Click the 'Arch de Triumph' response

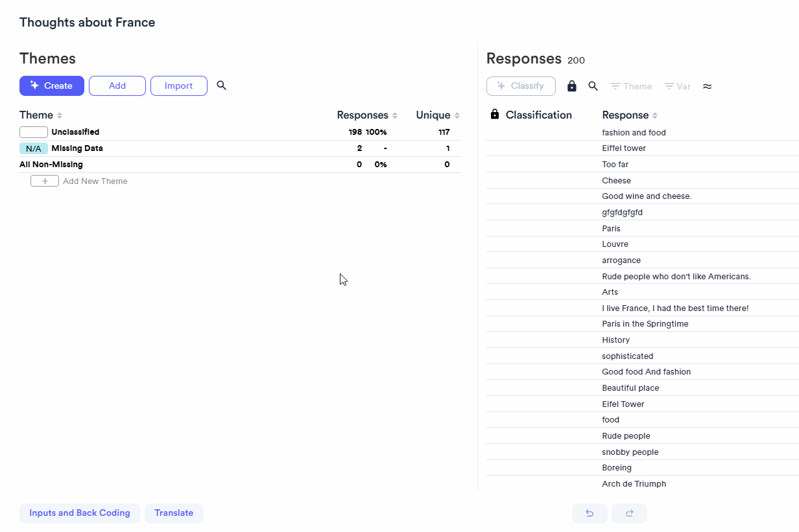[x=634, y=484]
